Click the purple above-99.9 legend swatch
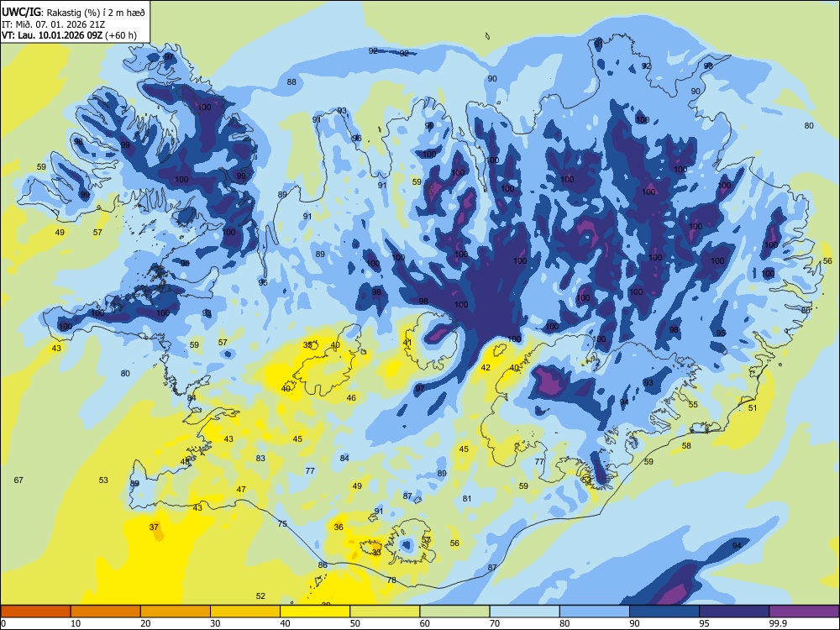Screen dimensions: 840x630 (x=804, y=612)
